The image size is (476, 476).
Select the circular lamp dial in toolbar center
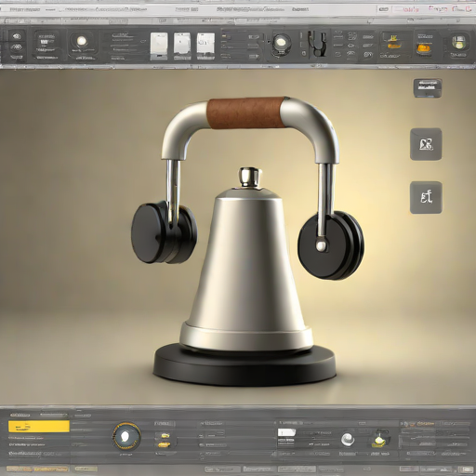[x=281, y=42]
